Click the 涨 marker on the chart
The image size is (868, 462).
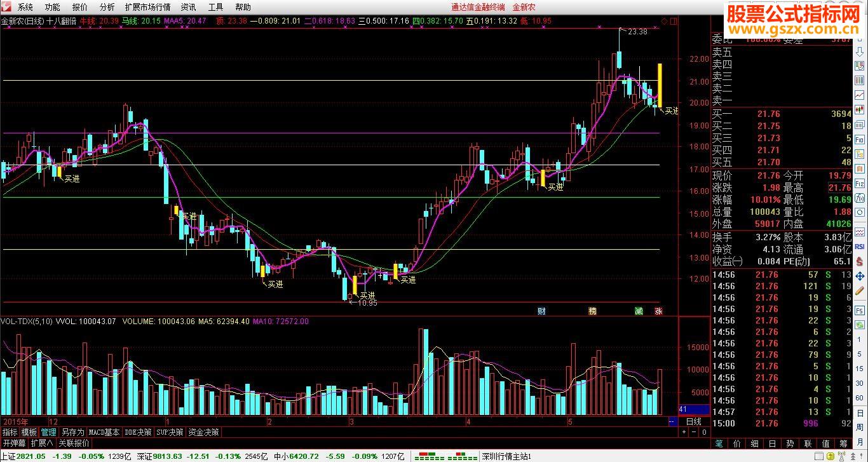pyautogui.click(x=659, y=311)
